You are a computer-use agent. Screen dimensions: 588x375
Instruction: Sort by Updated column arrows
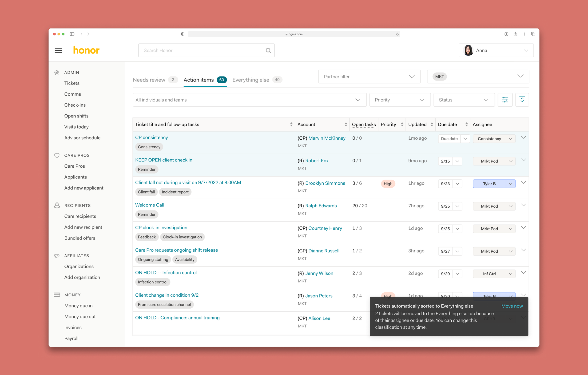432,125
